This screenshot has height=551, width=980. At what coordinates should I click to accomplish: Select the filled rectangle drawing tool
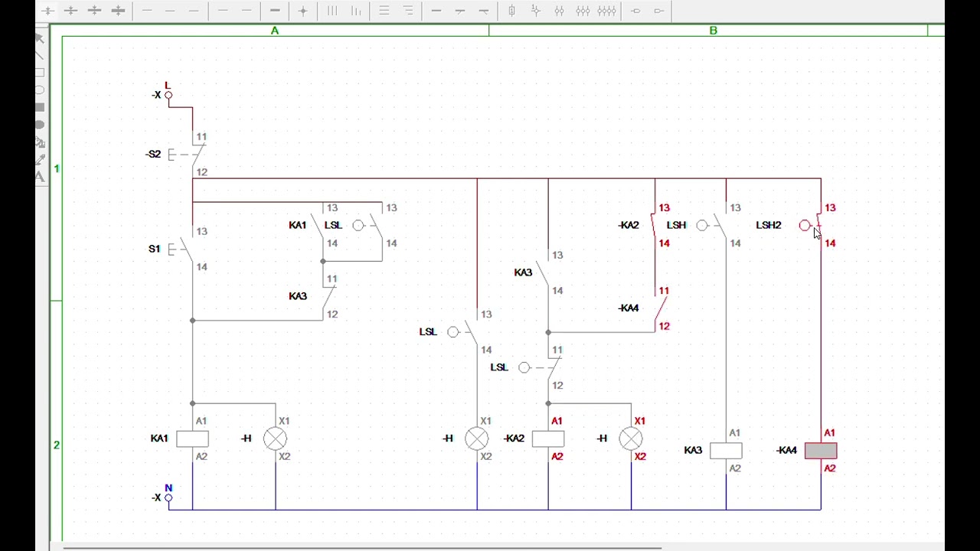click(x=40, y=108)
